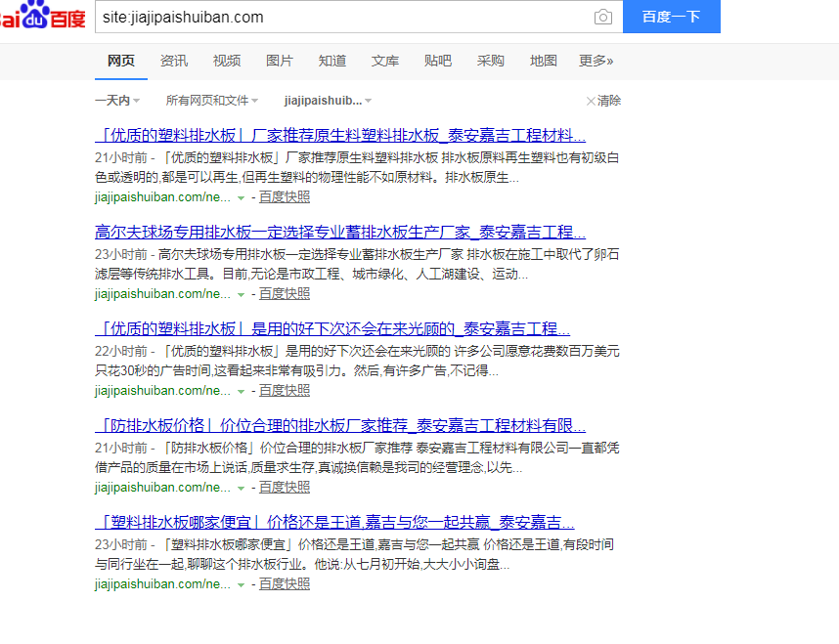Open 百度快照 for 厂家推荐原生料 result
The image size is (839, 644).
click(x=285, y=196)
